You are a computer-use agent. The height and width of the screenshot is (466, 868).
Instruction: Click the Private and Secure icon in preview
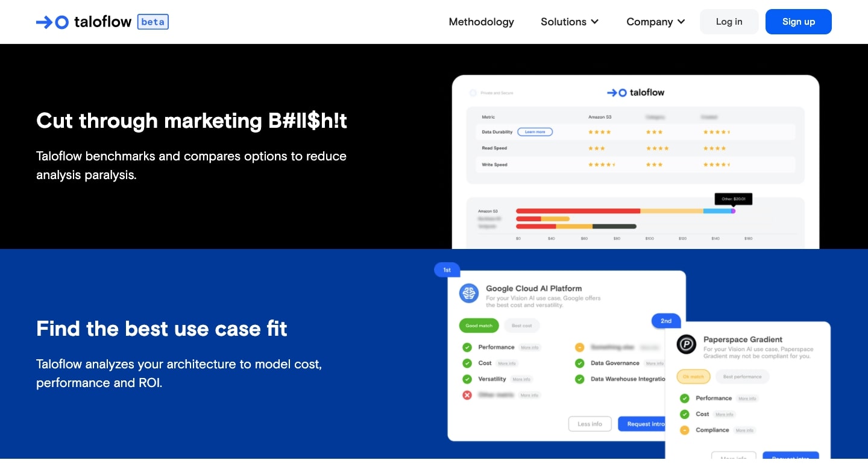[473, 93]
